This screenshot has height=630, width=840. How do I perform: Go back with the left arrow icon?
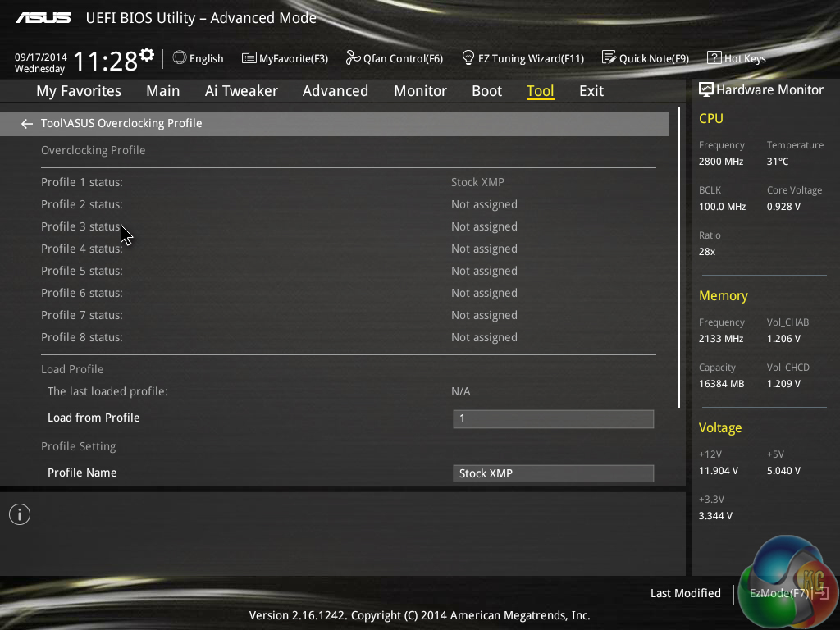coord(27,124)
